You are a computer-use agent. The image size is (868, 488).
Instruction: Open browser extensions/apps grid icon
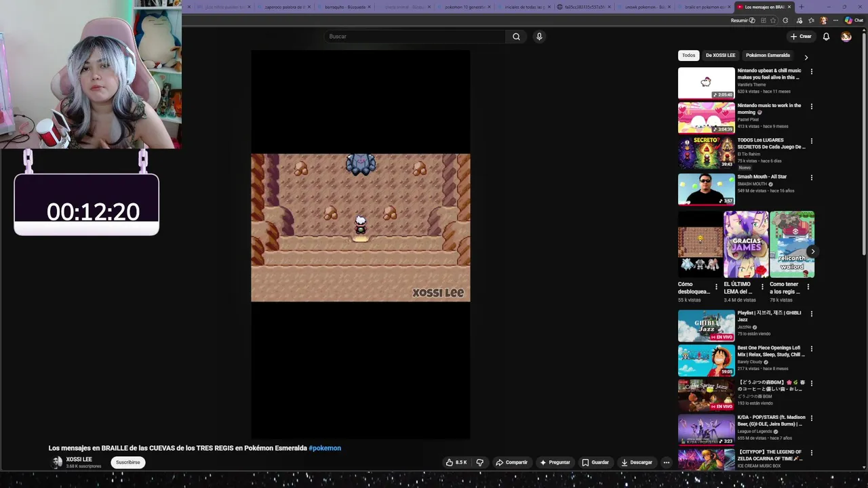(764, 20)
